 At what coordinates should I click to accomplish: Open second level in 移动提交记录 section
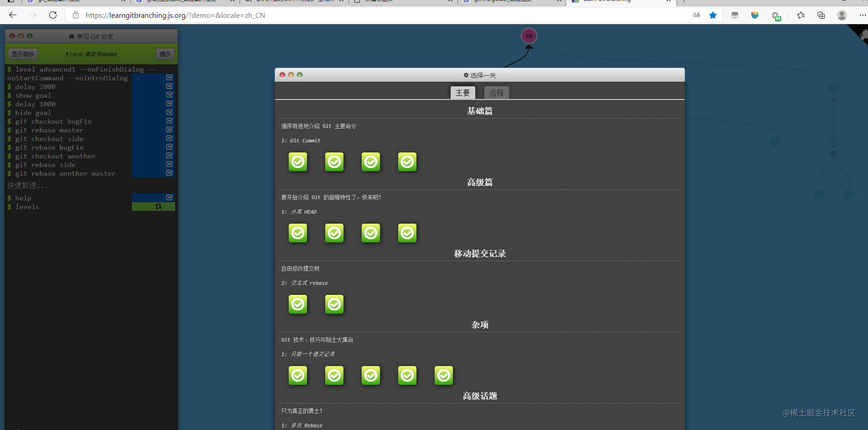point(334,304)
